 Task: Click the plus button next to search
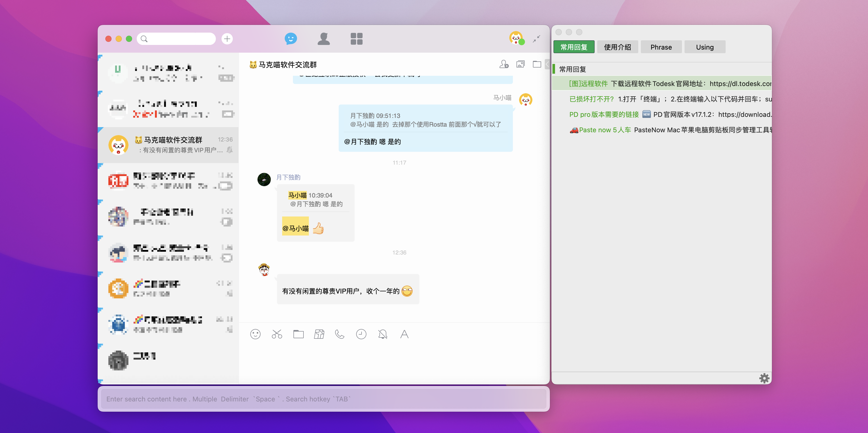227,39
